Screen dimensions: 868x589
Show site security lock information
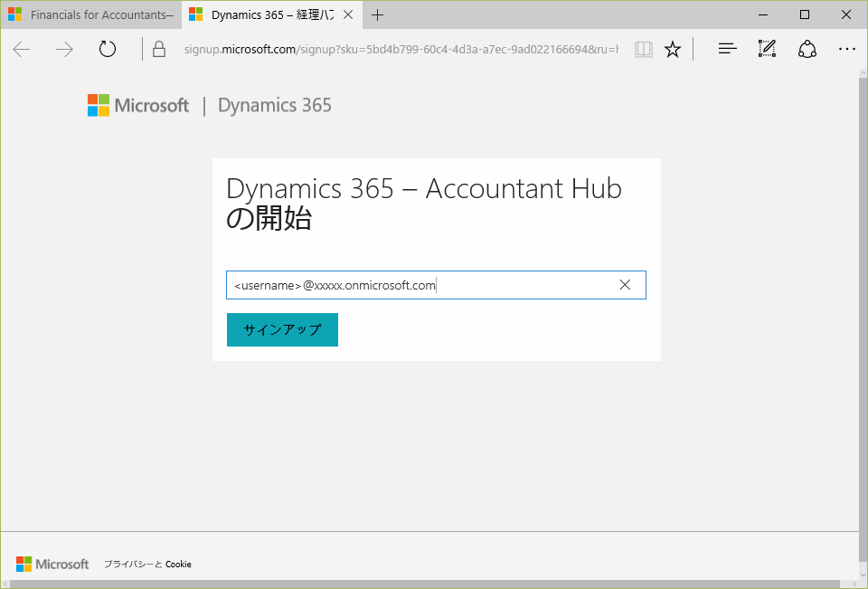click(x=159, y=50)
